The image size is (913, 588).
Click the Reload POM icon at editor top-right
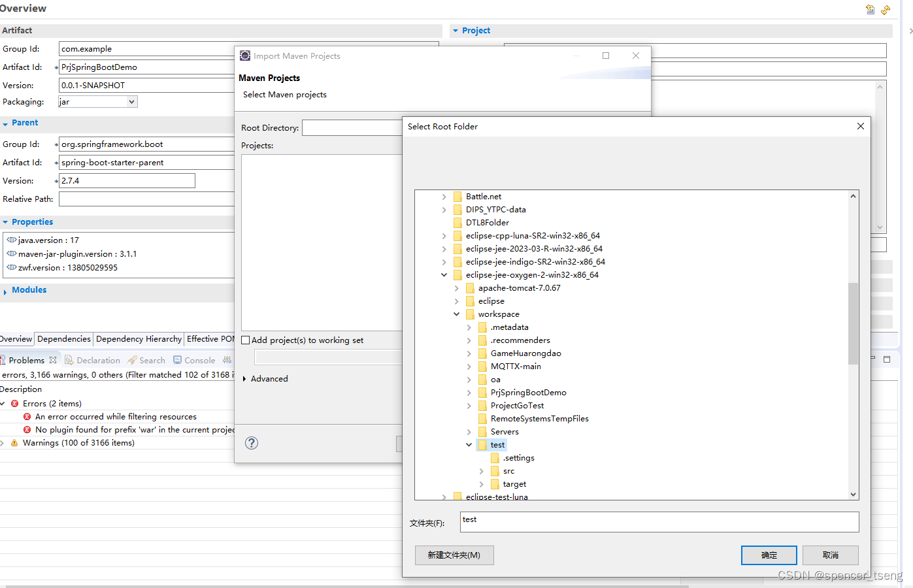(x=886, y=9)
